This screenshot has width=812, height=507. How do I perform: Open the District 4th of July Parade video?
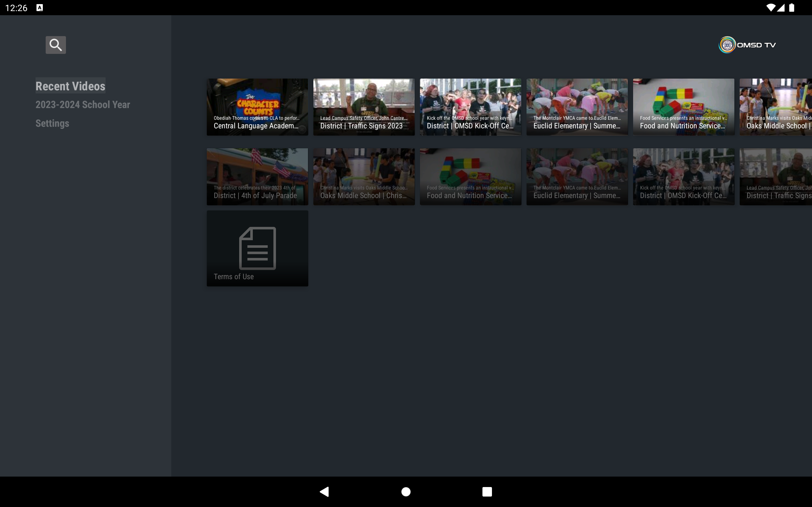[x=257, y=176]
